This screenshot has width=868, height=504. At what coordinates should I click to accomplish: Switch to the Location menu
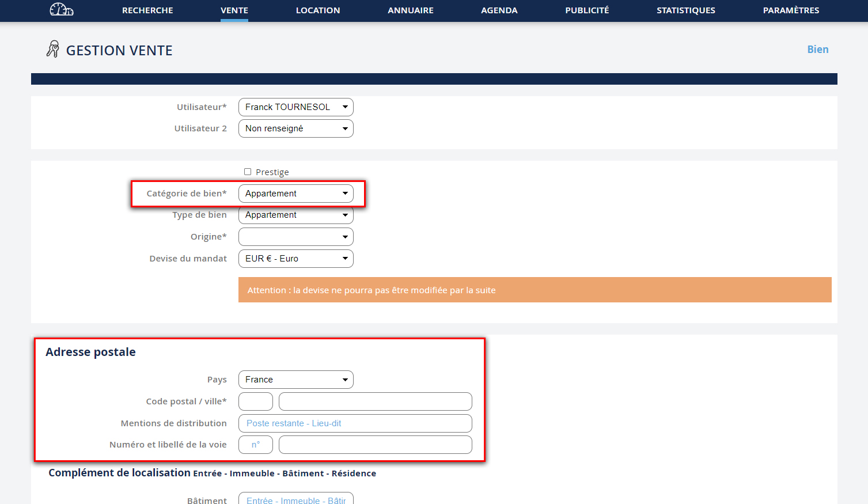coord(318,10)
